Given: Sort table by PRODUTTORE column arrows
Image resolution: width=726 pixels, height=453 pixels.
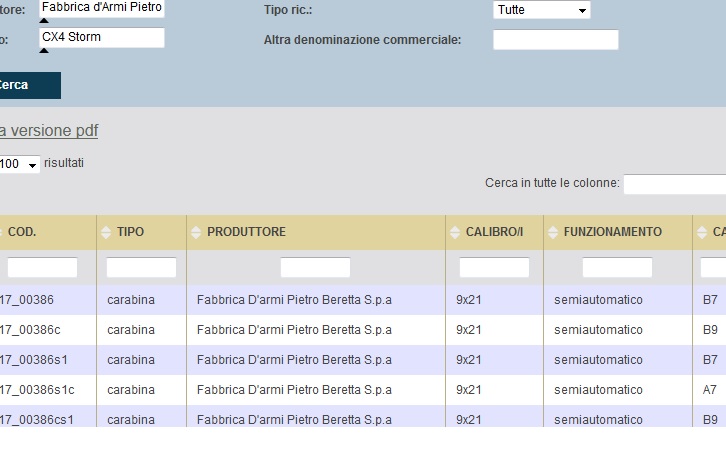Looking at the screenshot, I should [196, 232].
